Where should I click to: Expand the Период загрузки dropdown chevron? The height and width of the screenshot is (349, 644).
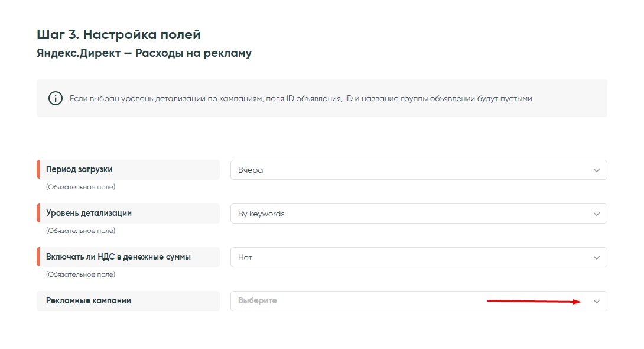coord(596,170)
